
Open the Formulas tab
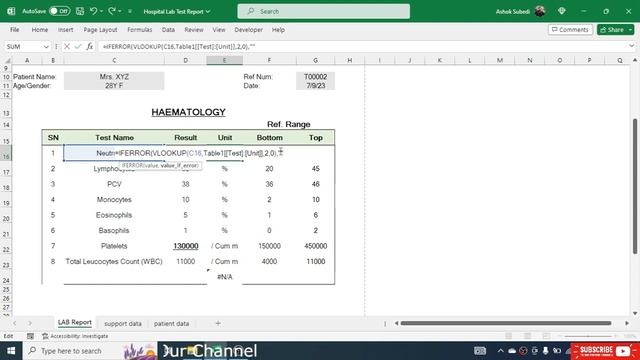point(140,30)
